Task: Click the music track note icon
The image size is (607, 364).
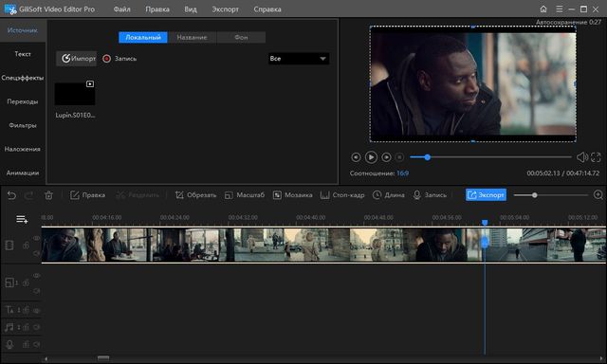Action: coord(10,328)
